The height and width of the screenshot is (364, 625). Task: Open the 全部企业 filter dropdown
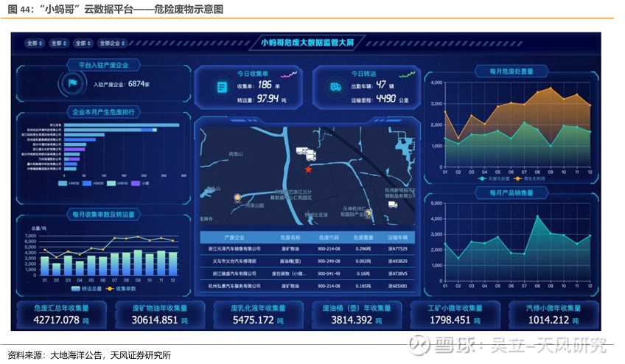112,43
